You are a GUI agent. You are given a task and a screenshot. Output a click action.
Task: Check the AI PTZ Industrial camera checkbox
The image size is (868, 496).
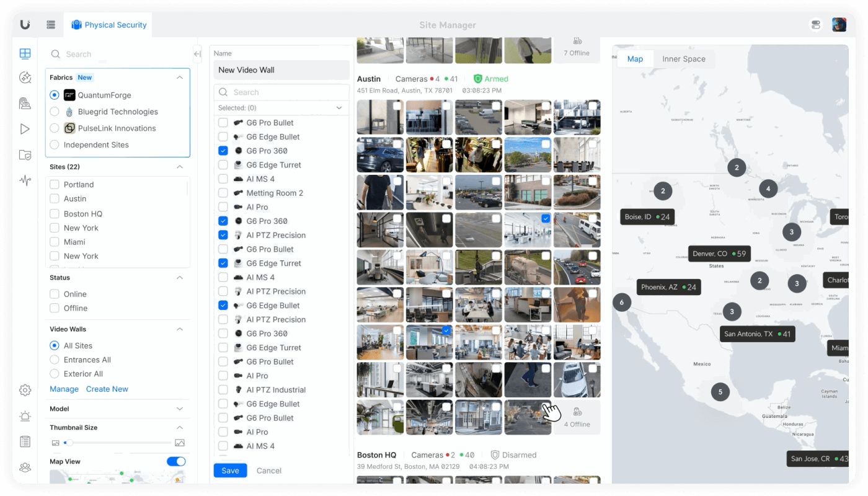click(x=223, y=390)
